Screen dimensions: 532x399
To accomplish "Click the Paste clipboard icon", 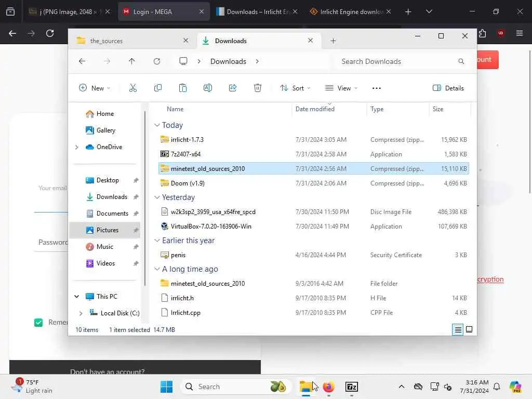I will click(182, 88).
